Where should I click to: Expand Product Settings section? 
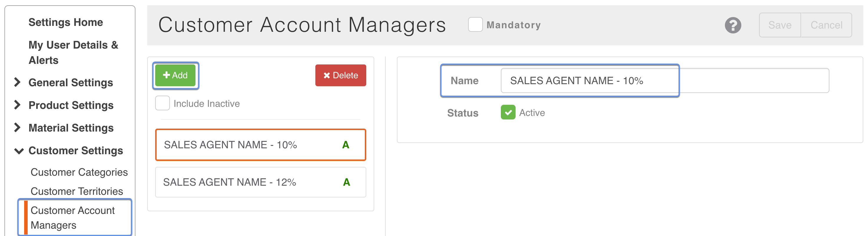71,105
